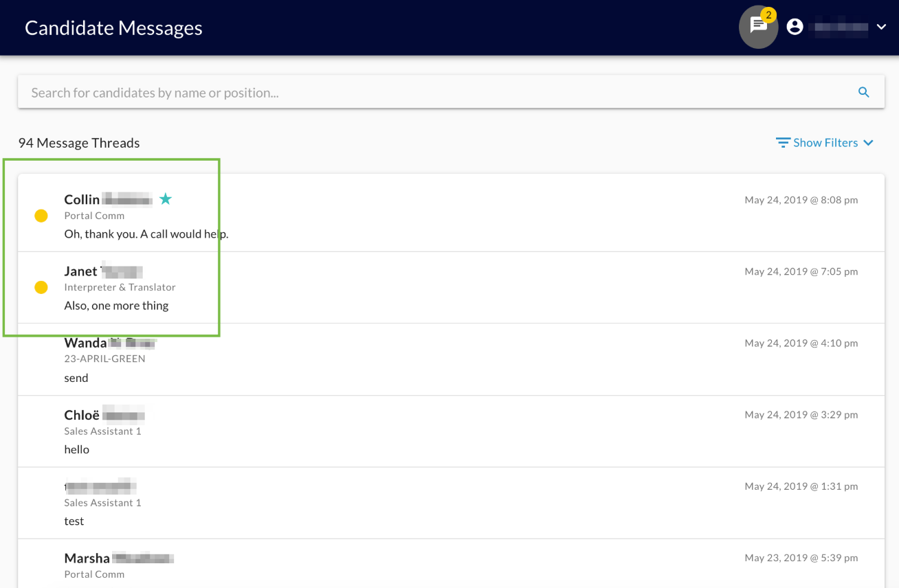The width and height of the screenshot is (899, 588).
Task: Click the Show Filters link
Action: pyautogui.click(x=825, y=143)
